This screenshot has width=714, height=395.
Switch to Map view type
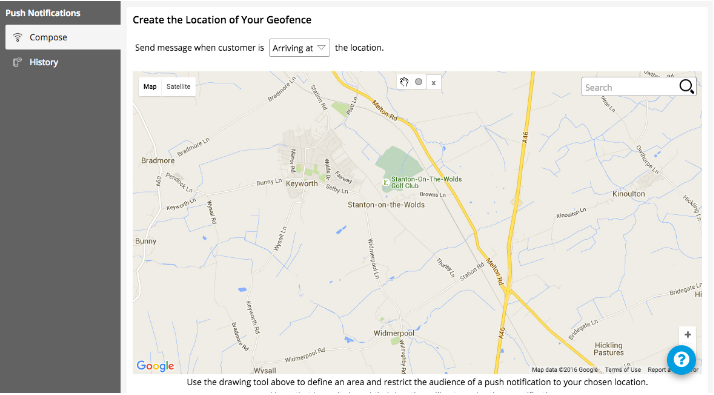150,87
